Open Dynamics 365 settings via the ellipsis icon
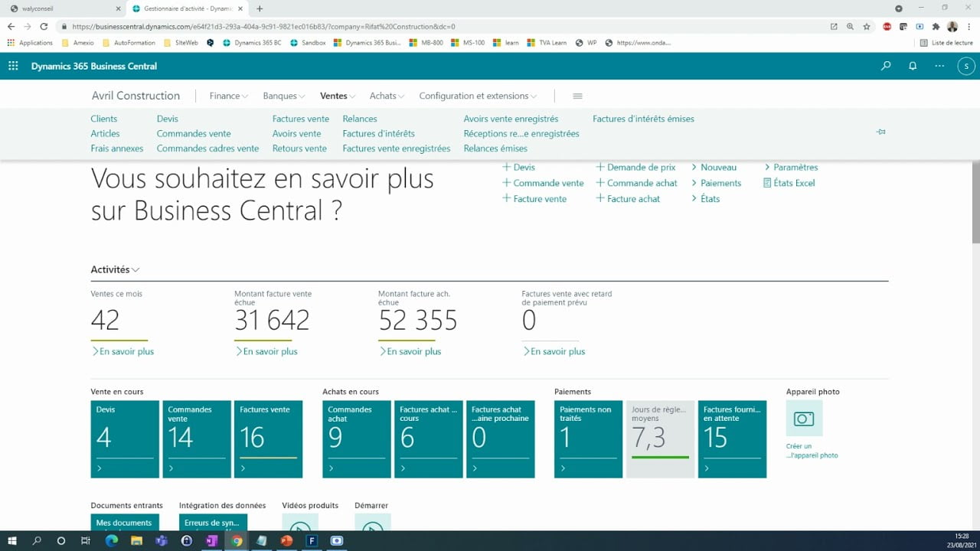Screen dimensions: 980x551 (x=939, y=66)
